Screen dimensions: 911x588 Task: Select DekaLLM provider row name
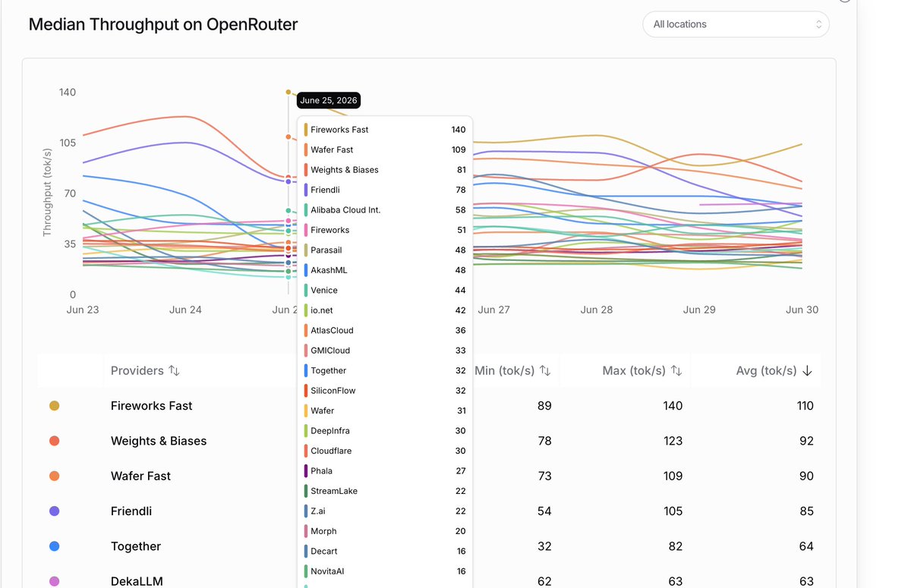[x=137, y=581]
